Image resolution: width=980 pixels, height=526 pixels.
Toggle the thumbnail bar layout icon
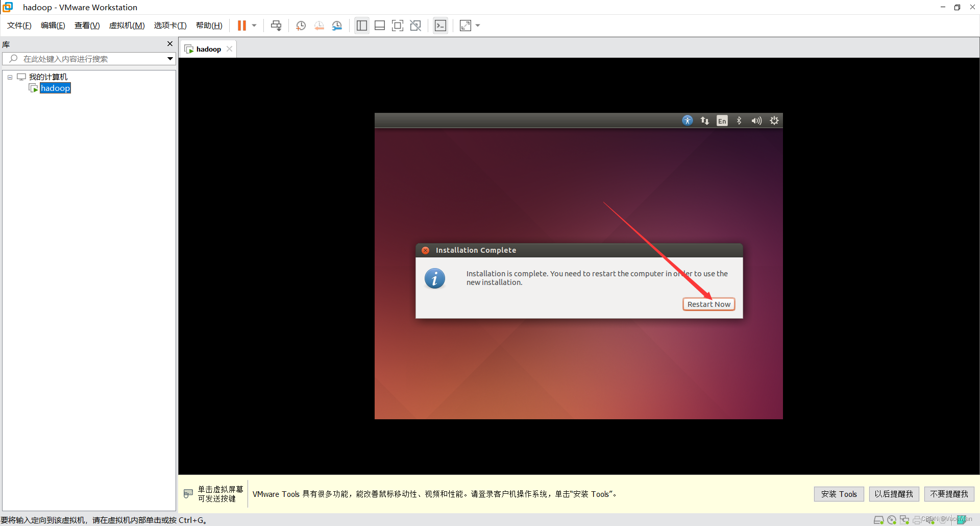380,25
